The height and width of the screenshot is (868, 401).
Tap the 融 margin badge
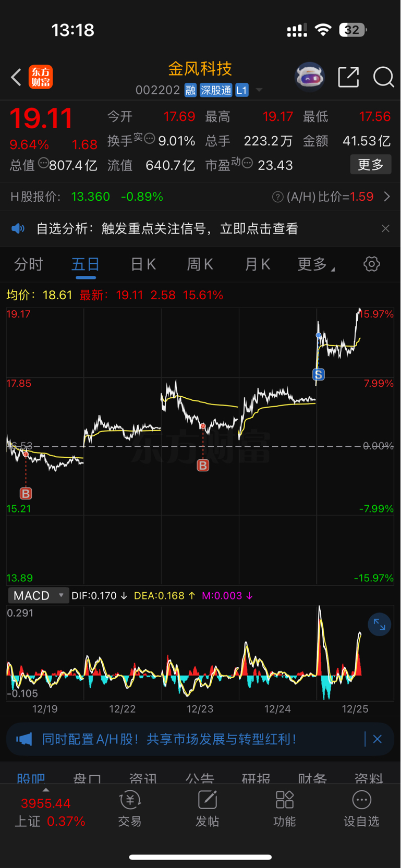(x=190, y=90)
